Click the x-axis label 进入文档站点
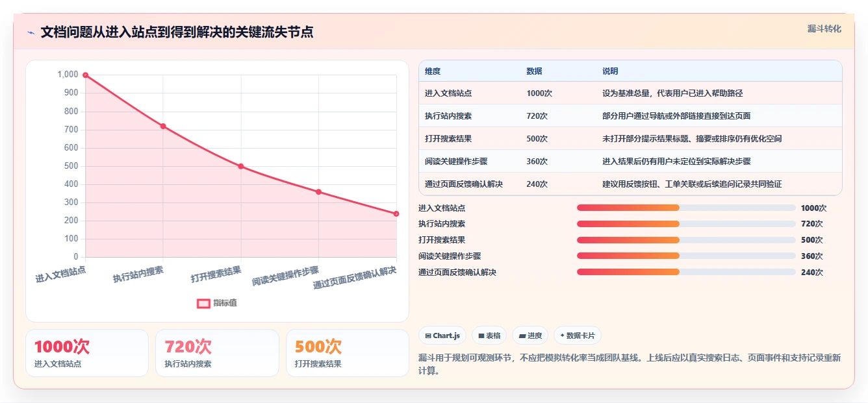Image resolution: width=868 pixels, height=403 pixels. [x=61, y=274]
